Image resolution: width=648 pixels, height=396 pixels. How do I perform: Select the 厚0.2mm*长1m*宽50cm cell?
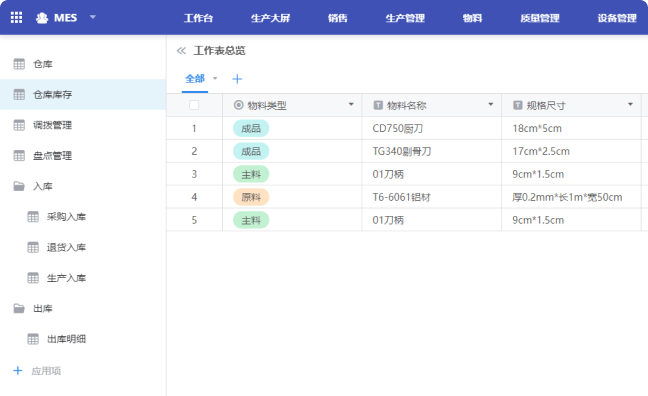point(572,197)
